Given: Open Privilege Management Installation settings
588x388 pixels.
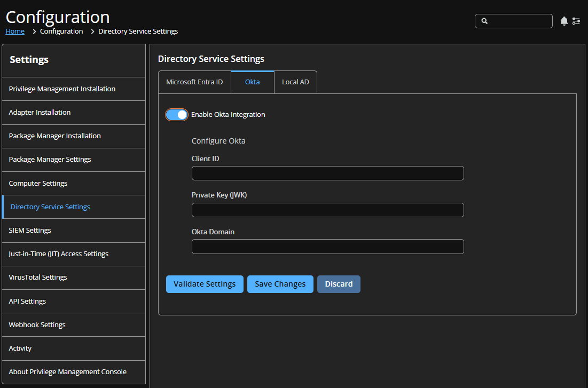Looking at the screenshot, I should tap(74, 89).
